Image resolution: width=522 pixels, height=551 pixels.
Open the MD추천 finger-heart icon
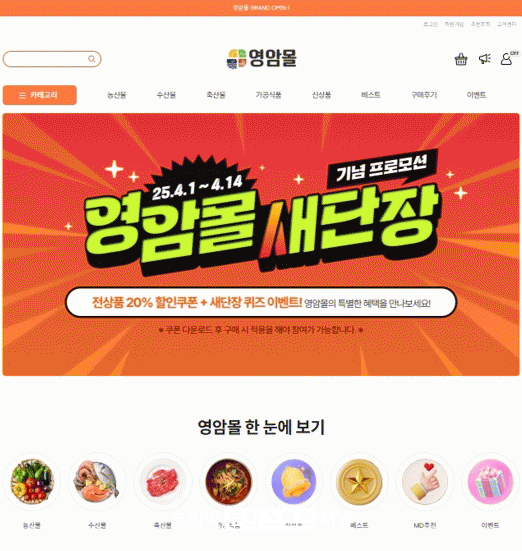[x=425, y=481]
